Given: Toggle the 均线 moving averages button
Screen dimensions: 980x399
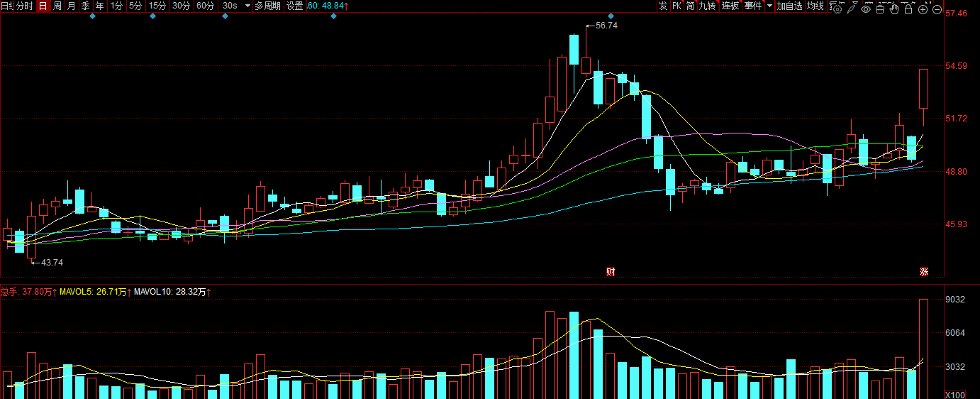Looking at the screenshot, I should click(815, 6).
